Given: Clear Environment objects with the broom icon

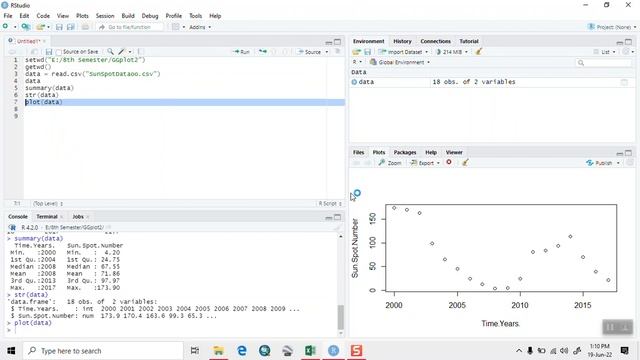Looking at the screenshot, I should tap(479, 52).
